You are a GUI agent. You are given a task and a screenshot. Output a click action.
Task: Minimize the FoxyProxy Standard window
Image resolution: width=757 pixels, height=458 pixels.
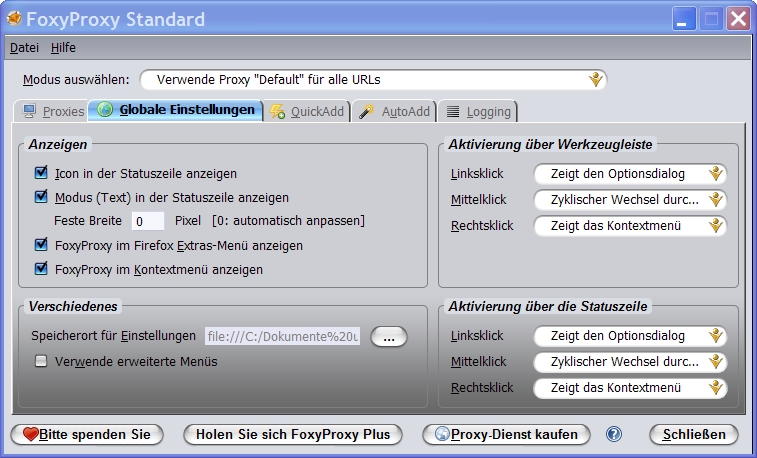(x=683, y=19)
